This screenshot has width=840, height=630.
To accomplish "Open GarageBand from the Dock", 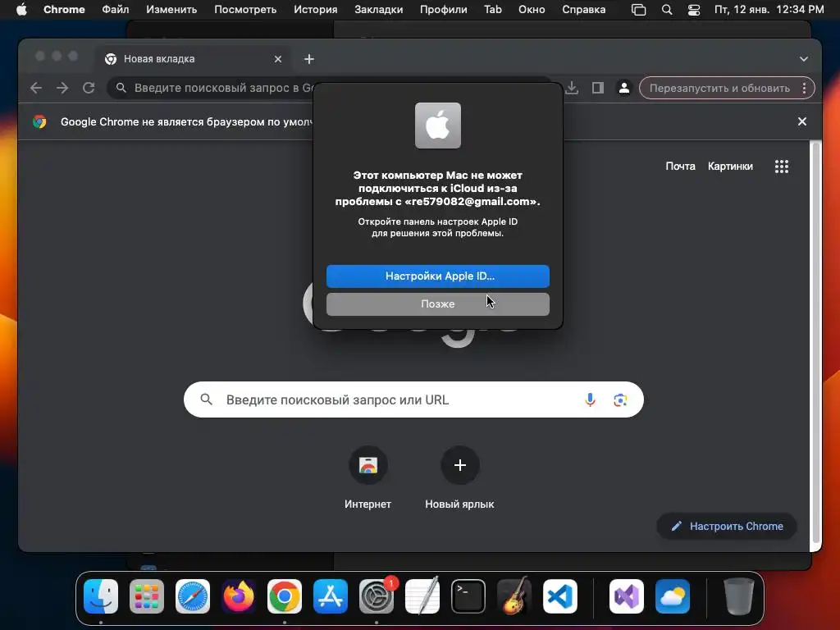I will click(x=514, y=596).
